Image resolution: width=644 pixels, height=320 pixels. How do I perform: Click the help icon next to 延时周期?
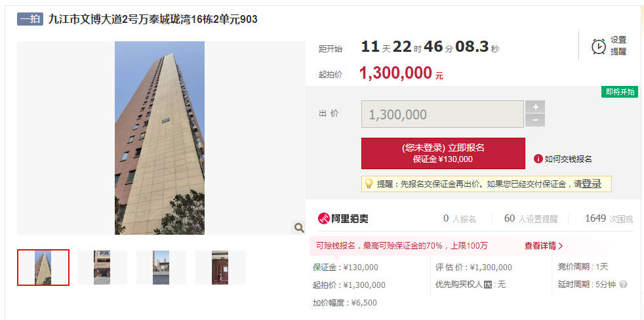pos(623,284)
